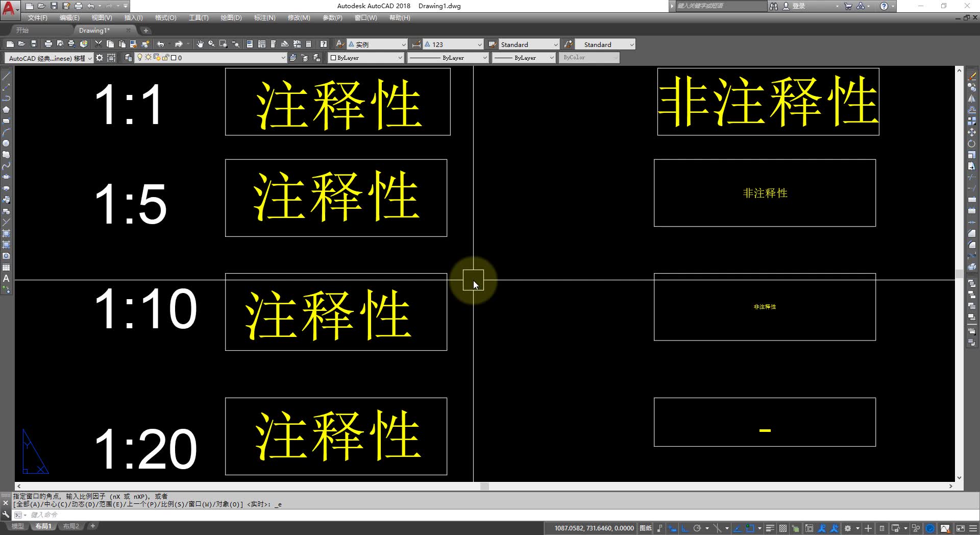Open the text style dropdown showing 实例
This screenshot has height=535, width=980.
coord(377,44)
